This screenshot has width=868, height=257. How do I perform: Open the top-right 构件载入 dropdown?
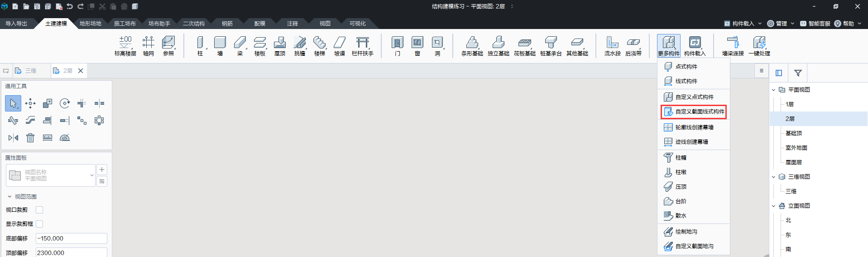click(x=743, y=24)
